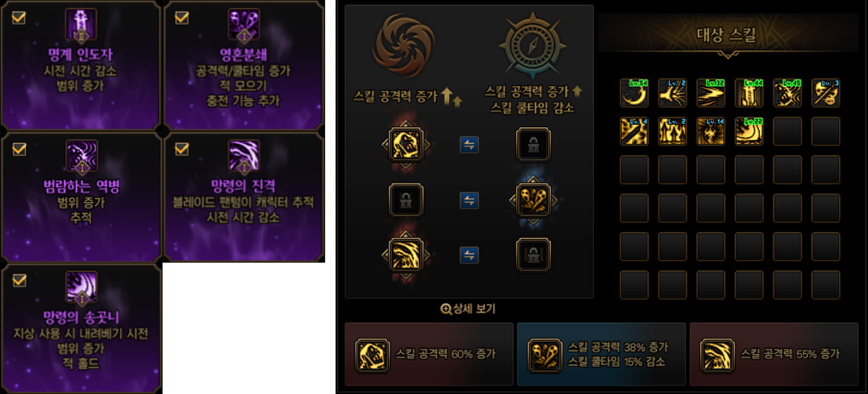Image resolution: width=868 pixels, height=394 pixels.
Task: Click the middle row swap arrows button
Action: pos(469,201)
